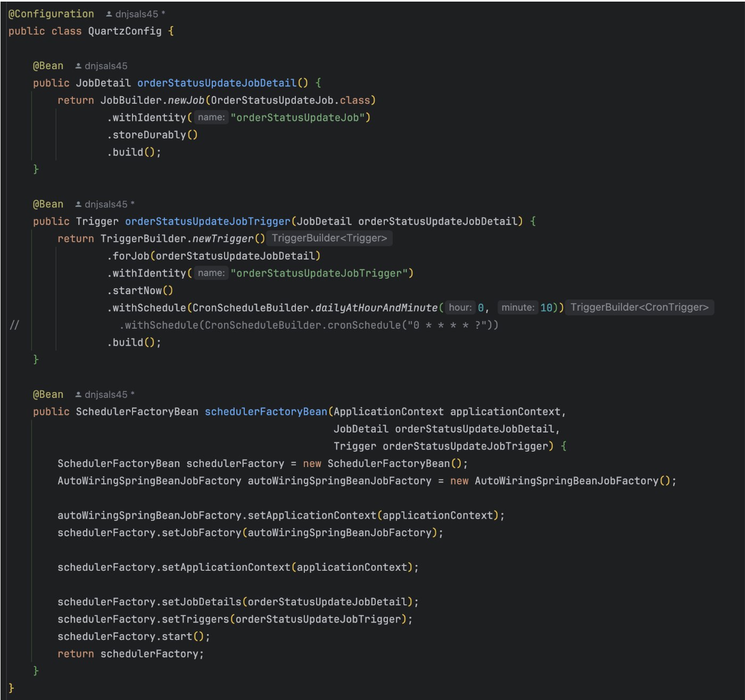745x700 pixels.
Task: Click the setJobFactory method call
Action: pyautogui.click(x=202, y=533)
